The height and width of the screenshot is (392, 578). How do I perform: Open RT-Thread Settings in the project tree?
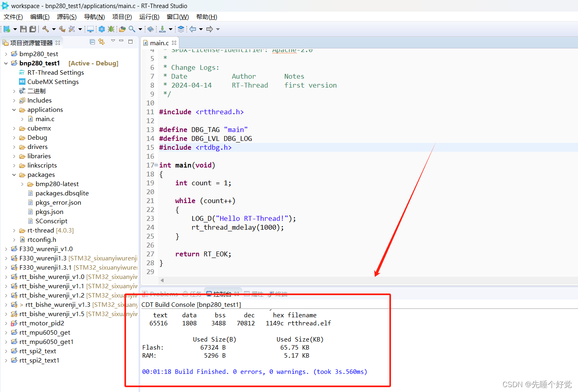[56, 73]
